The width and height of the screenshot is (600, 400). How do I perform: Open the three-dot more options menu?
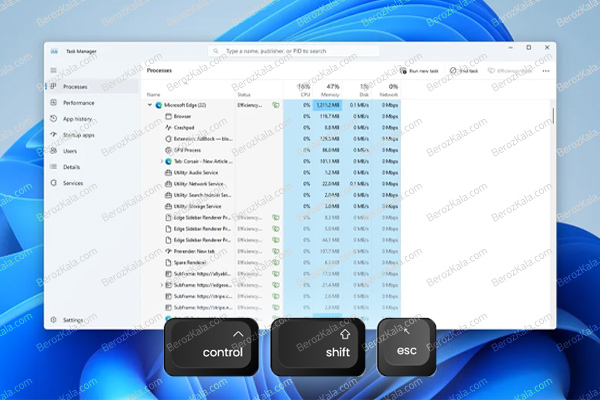pos(546,71)
